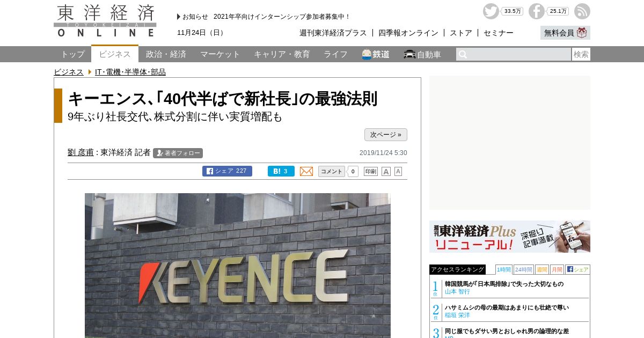This screenshot has height=338, width=644.
Task: Open ranking article ハサミムシの母の最期
Action: tap(507, 307)
